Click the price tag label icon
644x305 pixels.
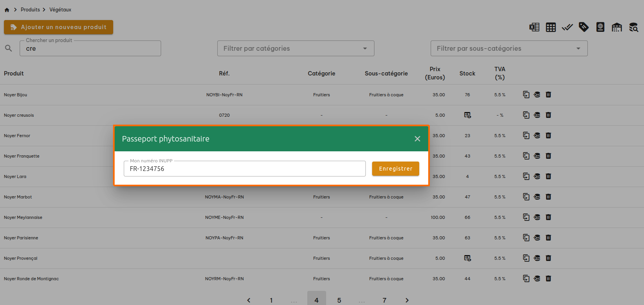click(x=584, y=27)
